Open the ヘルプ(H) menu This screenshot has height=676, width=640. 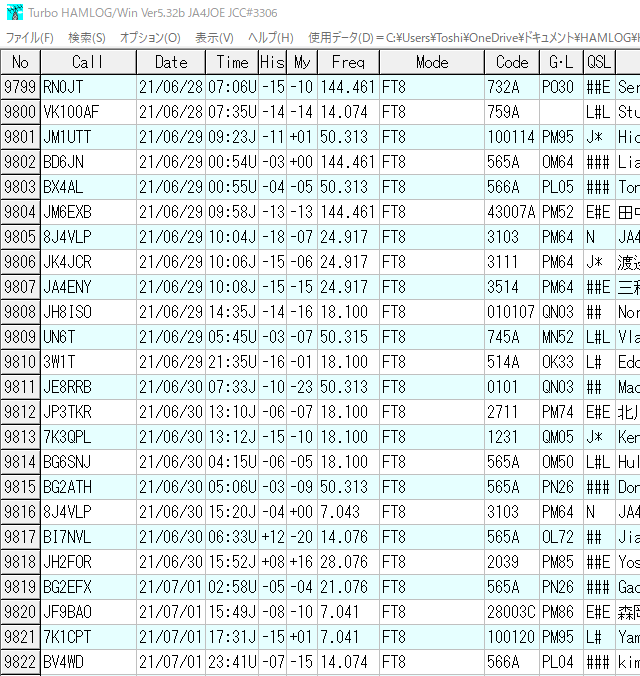270,38
